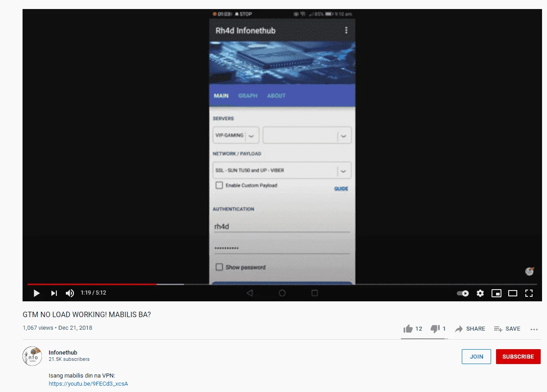Join the Infonethub channel

[476, 356]
